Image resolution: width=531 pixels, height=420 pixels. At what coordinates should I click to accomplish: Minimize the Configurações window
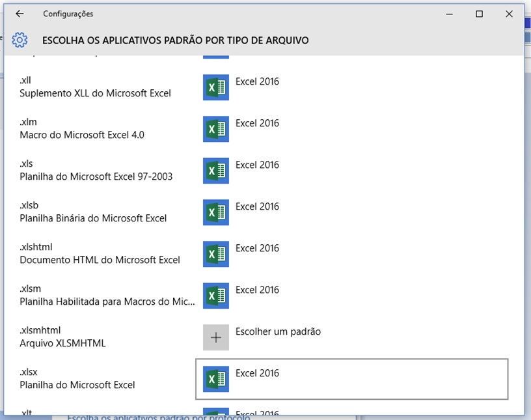[x=450, y=14]
